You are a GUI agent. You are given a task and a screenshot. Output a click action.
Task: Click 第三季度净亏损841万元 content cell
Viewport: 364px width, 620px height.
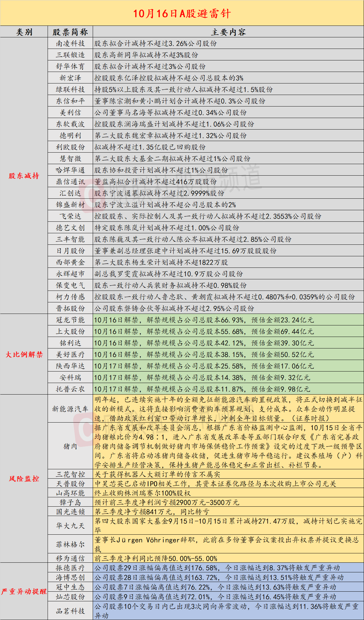point(228,512)
